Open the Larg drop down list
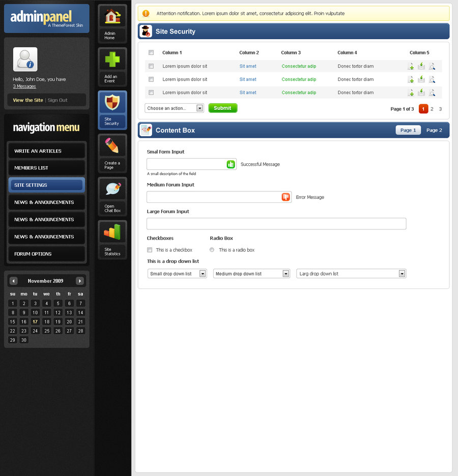This screenshot has height=476, width=458. [x=352, y=274]
